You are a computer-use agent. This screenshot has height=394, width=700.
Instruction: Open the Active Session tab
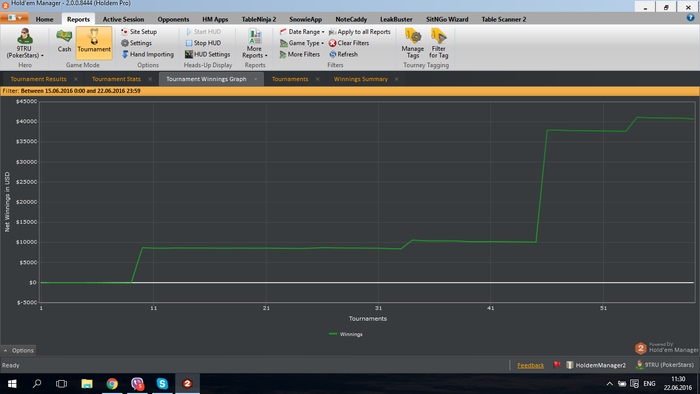tap(123, 19)
